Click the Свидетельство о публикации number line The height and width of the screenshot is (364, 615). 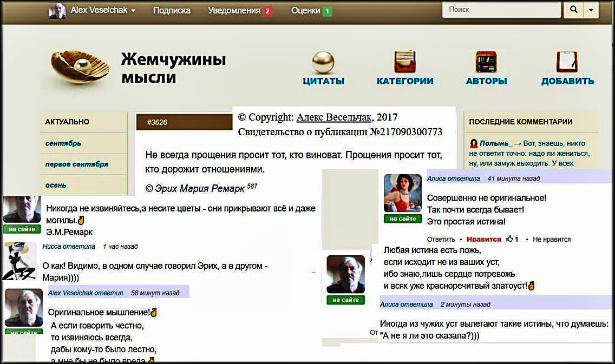(x=340, y=132)
